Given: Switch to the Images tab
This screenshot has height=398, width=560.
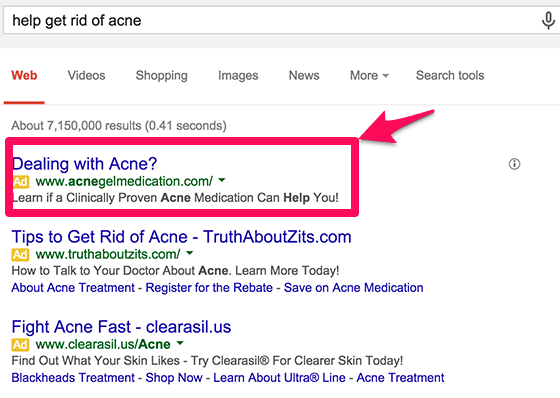Looking at the screenshot, I should pyautogui.click(x=238, y=75).
